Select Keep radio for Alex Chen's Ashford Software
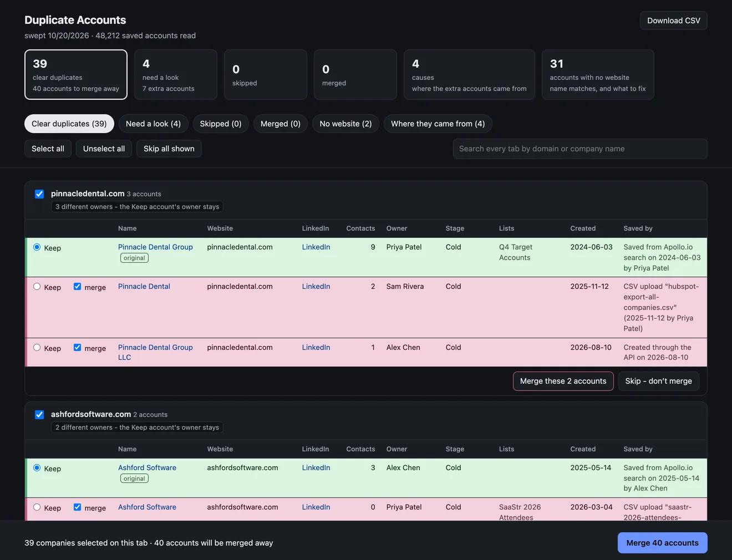Viewport: 732px width, 560px height. click(x=37, y=468)
